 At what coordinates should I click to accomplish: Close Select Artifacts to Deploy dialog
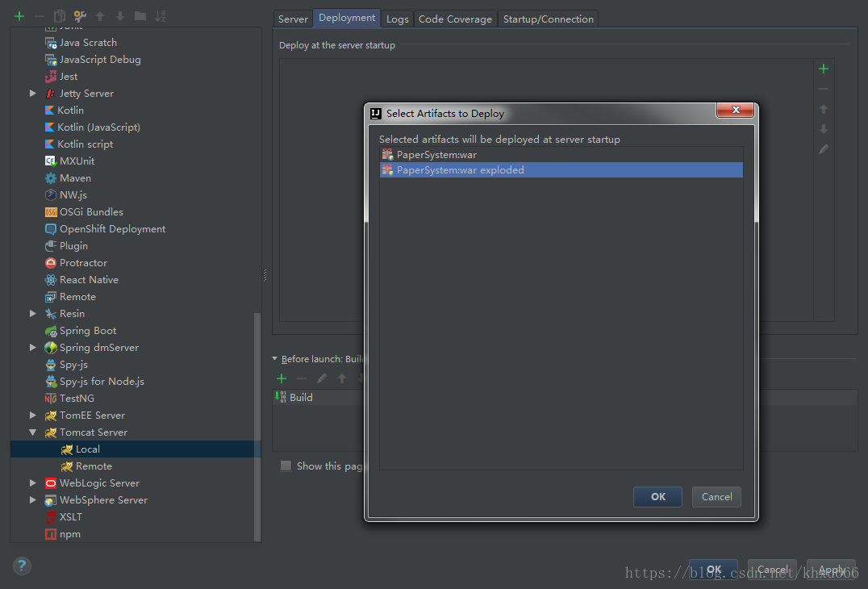click(735, 110)
